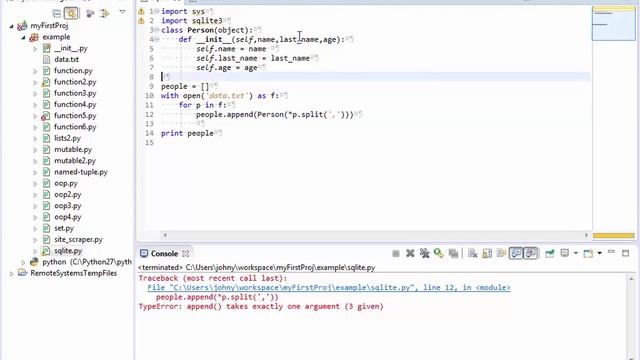Maximize the Console view panel
The width and height of the screenshot is (640, 360).
tap(626, 253)
